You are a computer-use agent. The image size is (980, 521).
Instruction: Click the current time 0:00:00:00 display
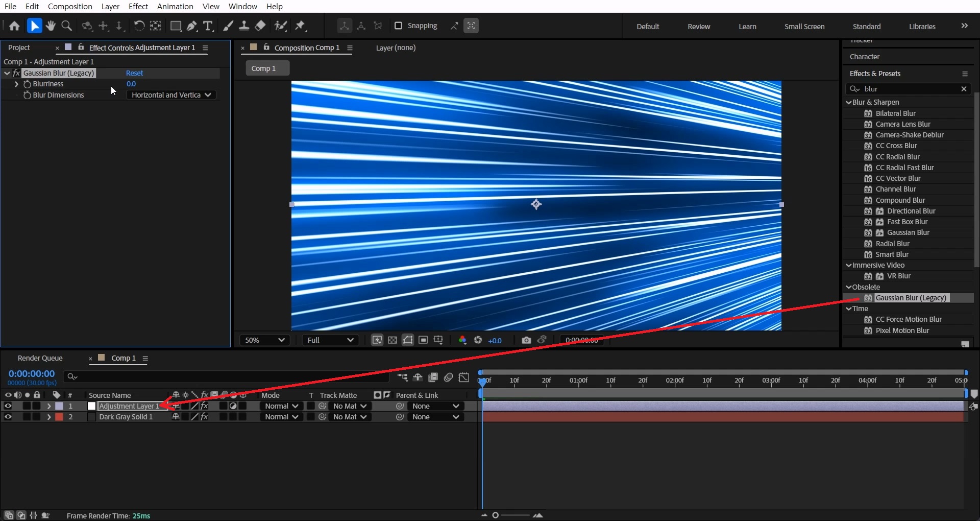click(x=32, y=373)
